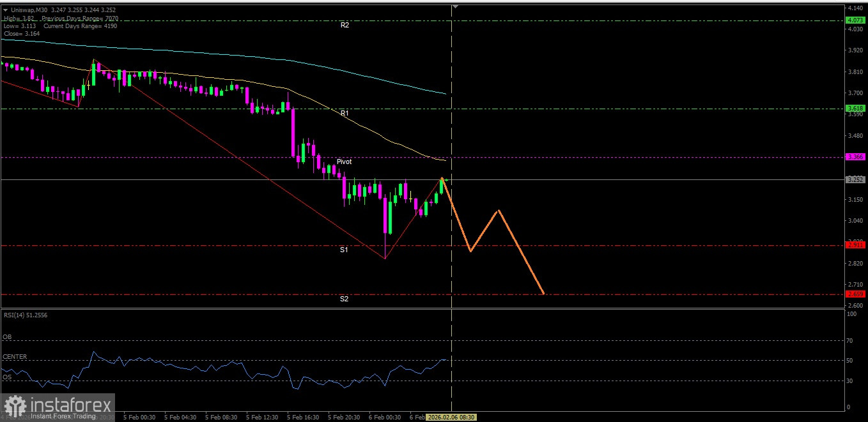
Task: Click the large pink candle near 6 Feb 00:30
Action: click(x=385, y=217)
